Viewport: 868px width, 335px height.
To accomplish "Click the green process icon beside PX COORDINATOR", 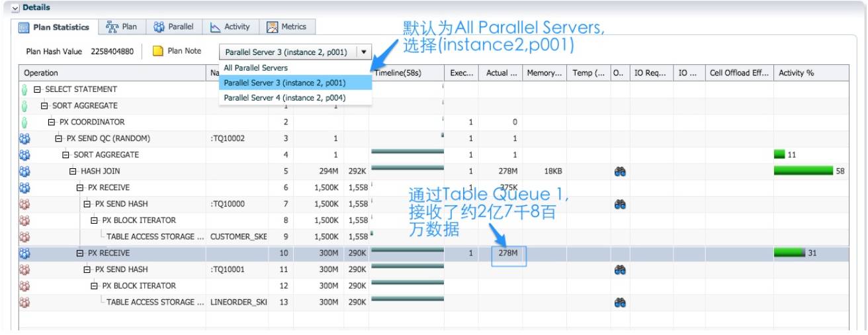I will click(24, 122).
